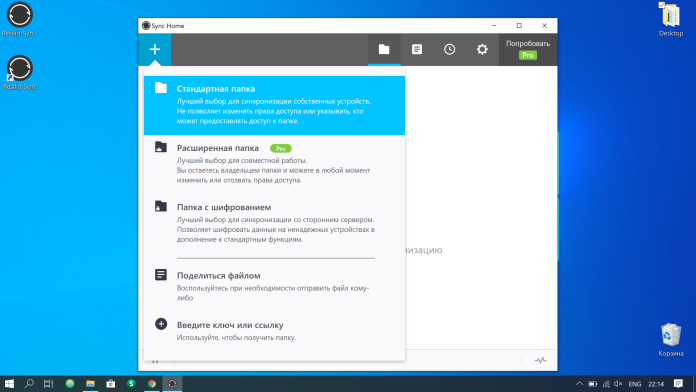Select Поделиться файлом option
Image resolution: width=696 pixels, height=392 pixels.
pos(274,286)
